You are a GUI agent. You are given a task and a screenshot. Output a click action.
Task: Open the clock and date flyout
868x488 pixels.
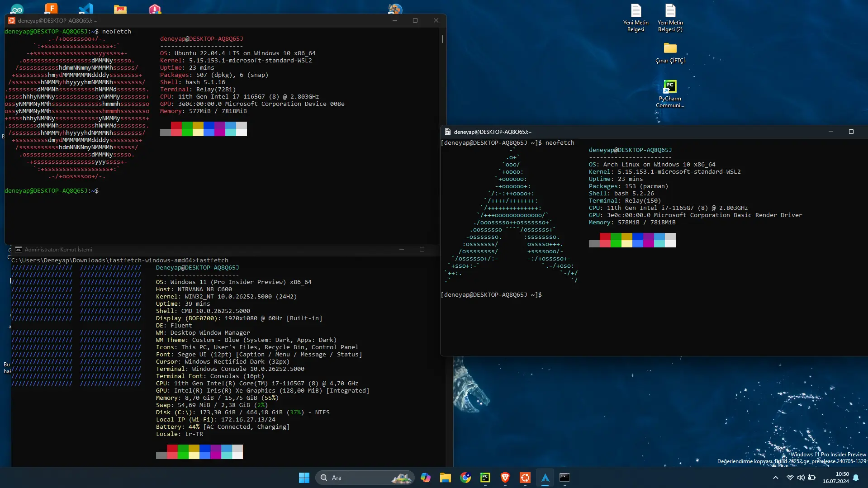pos(835,478)
